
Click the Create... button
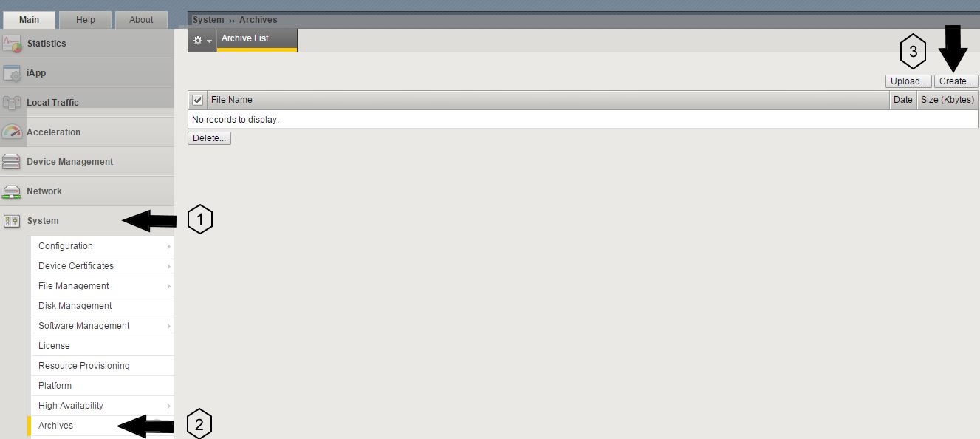point(956,81)
